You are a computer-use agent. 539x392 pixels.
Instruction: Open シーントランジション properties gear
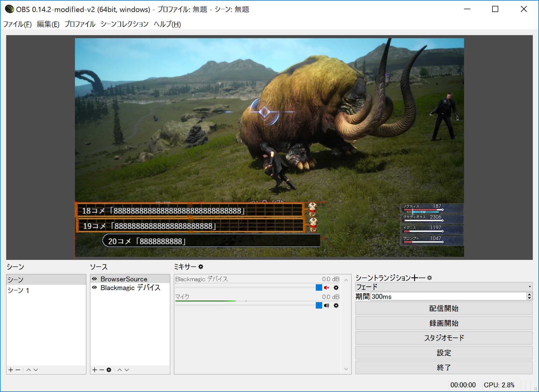430,278
